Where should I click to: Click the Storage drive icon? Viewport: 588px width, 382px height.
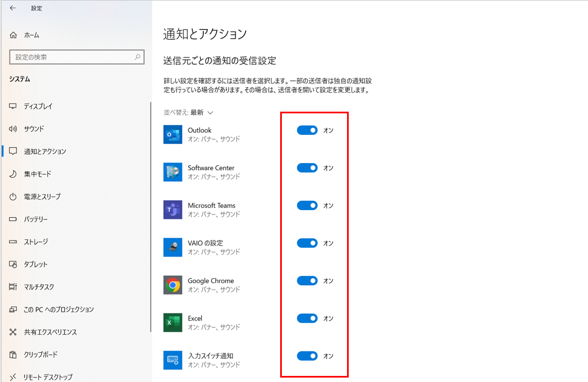[13, 242]
